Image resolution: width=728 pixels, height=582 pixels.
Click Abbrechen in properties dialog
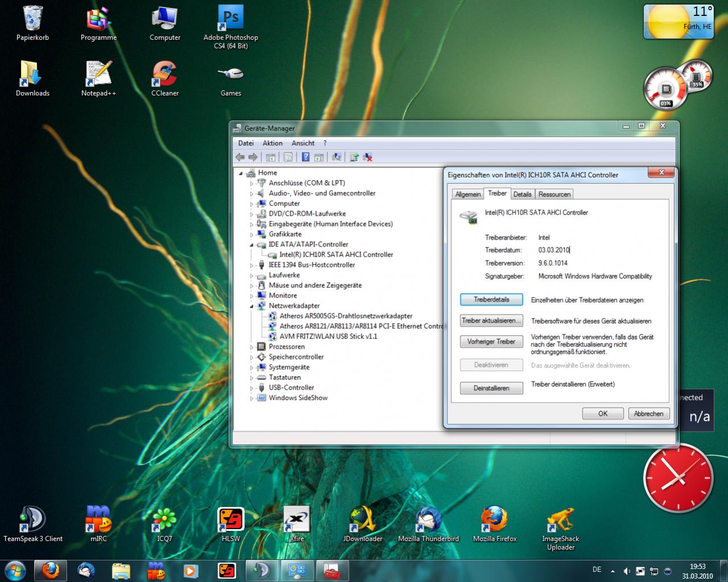pos(648,414)
